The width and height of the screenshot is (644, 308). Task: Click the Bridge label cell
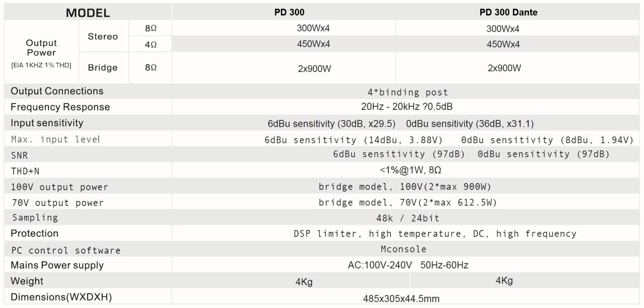(x=103, y=68)
